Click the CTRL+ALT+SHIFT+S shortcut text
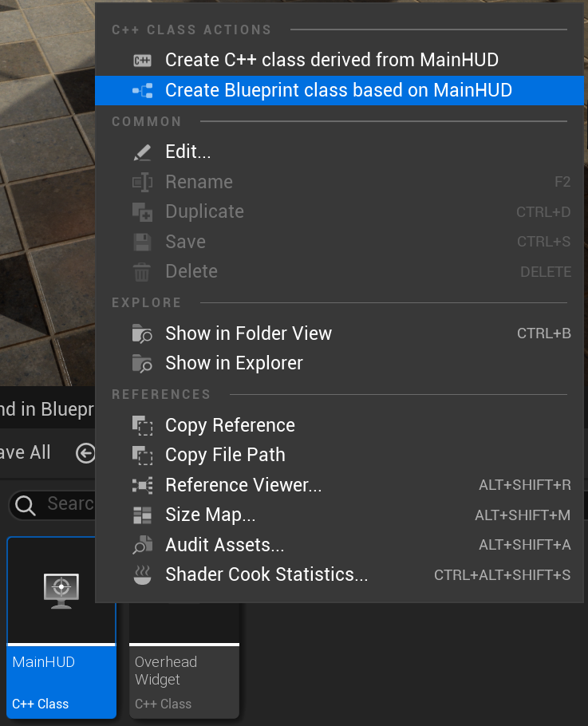Image resolution: width=588 pixels, height=726 pixels. [x=503, y=575]
